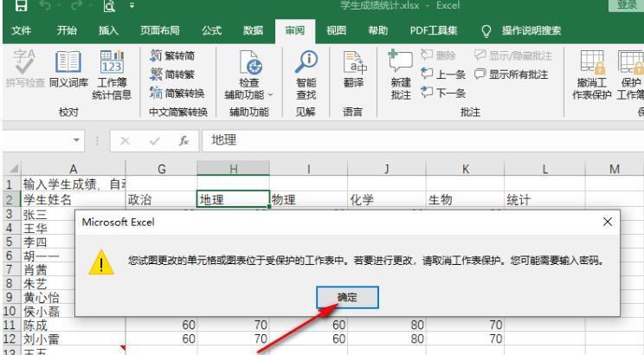This screenshot has width=644, height=355.
Task: Open the 帮助 ribbon tab
Action: point(378,30)
